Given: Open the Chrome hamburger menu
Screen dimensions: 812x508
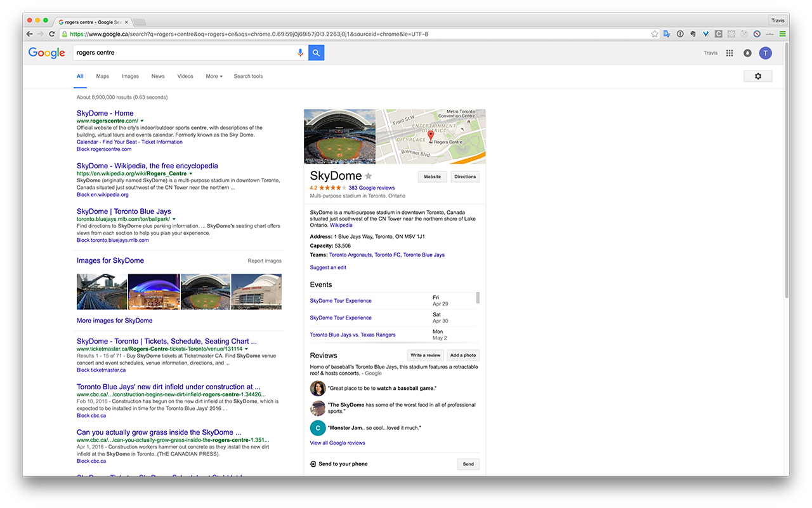Looking at the screenshot, I should [782, 34].
